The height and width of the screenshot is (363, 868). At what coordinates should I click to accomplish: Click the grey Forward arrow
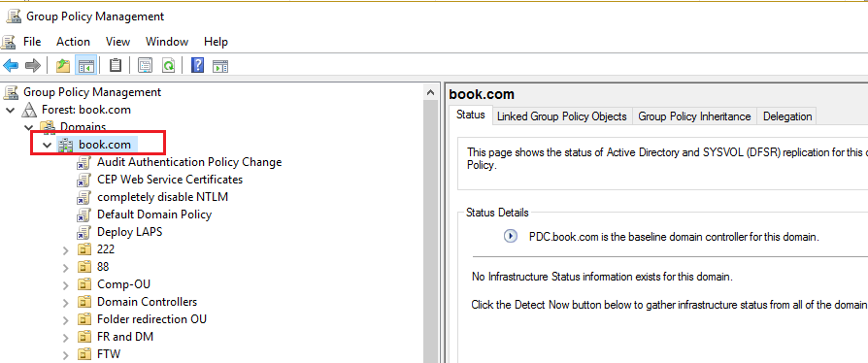[33, 66]
